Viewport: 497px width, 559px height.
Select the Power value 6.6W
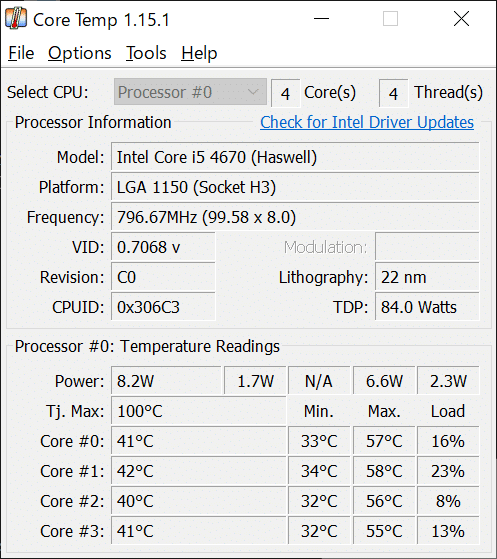pyautogui.click(x=384, y=380)
